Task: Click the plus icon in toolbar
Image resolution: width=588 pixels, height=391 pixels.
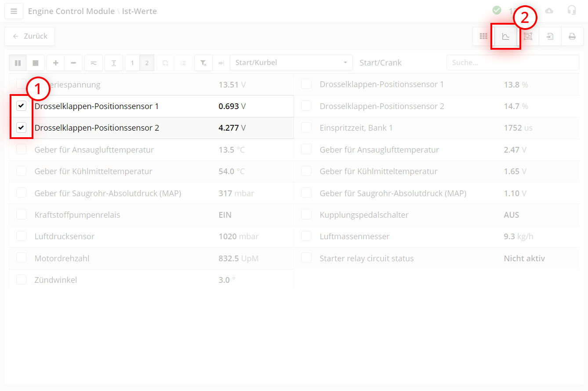Action: pos(56,63)
